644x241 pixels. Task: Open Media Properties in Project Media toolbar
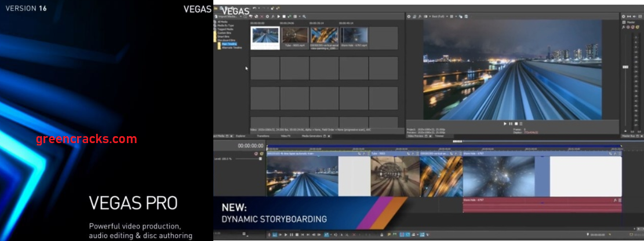tap(267, 16)
